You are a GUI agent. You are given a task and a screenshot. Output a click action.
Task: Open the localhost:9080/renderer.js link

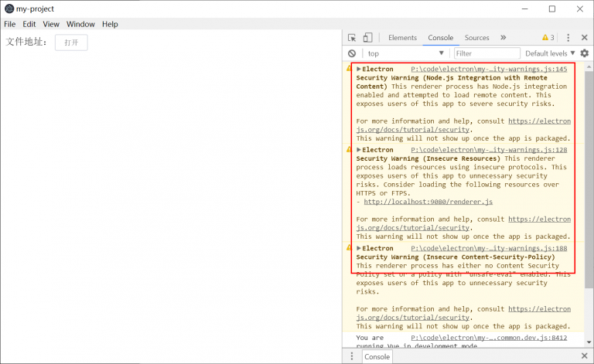[428, 202]
